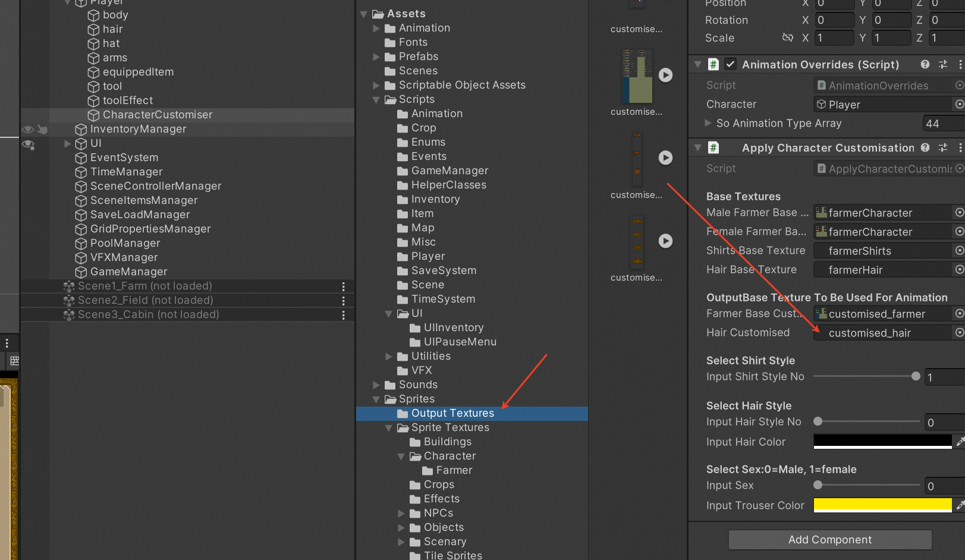This screenshot has height=560, width=965.
Task: Select the body GameObject cube icon
Action: point(93,15)
